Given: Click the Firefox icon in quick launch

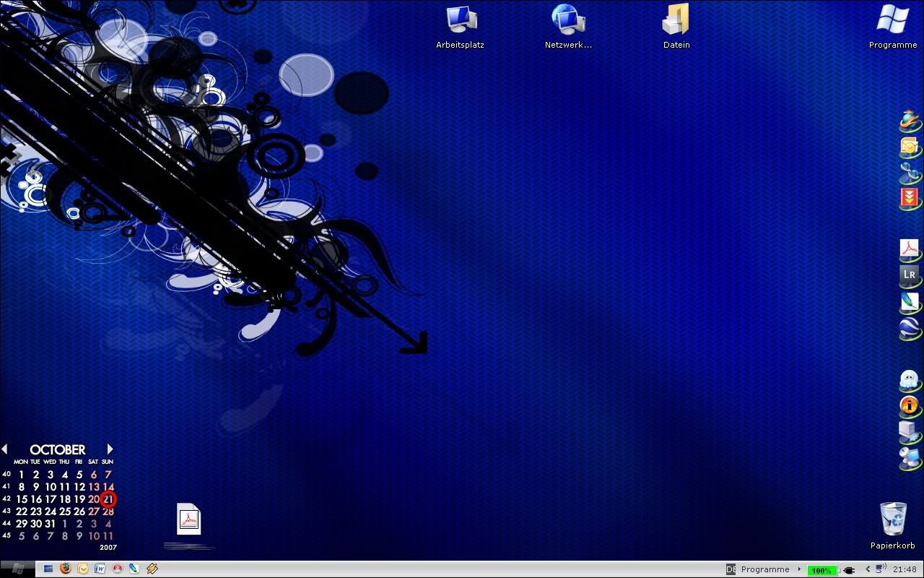Looking at the screenshot, I should click(x=66, y=569).
